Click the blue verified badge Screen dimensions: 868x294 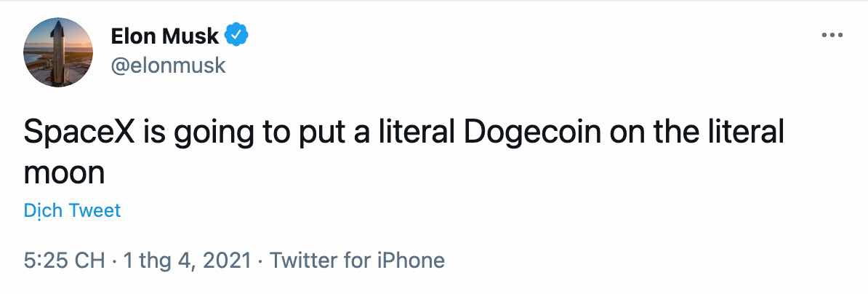click(237, 34)
